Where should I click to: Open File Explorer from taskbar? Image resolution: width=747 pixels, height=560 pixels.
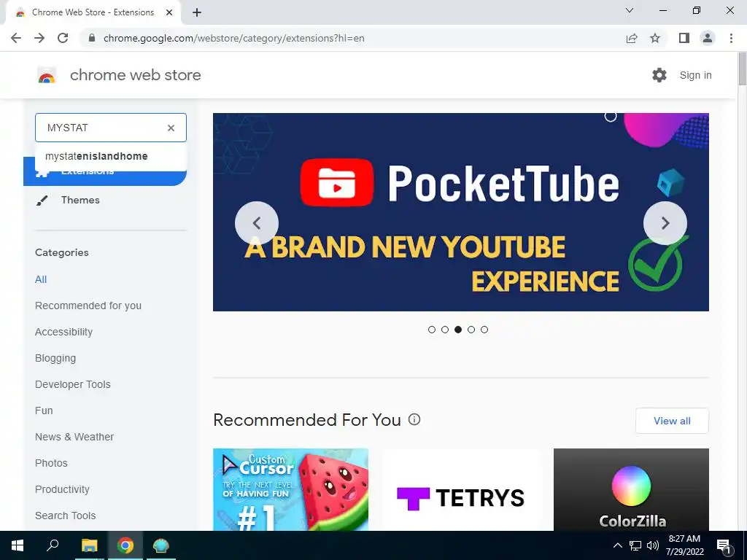point(89,545)
